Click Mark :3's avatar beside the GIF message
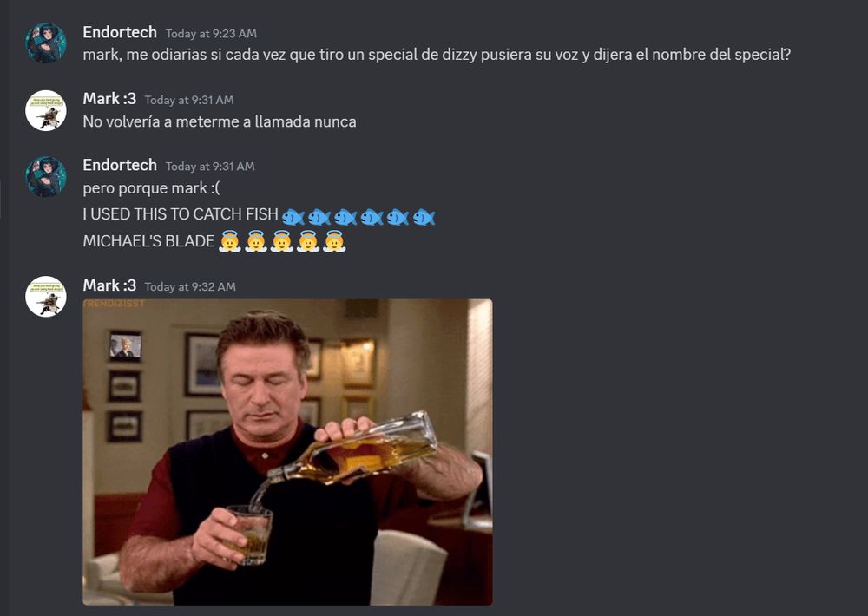The image size is (868, 616). tap(46, 297)
